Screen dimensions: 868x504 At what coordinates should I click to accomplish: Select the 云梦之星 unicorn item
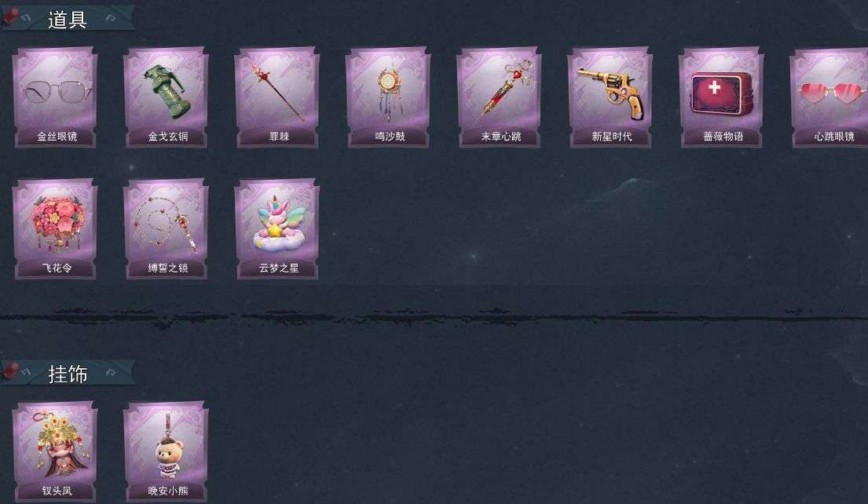(x=277, y=229)
